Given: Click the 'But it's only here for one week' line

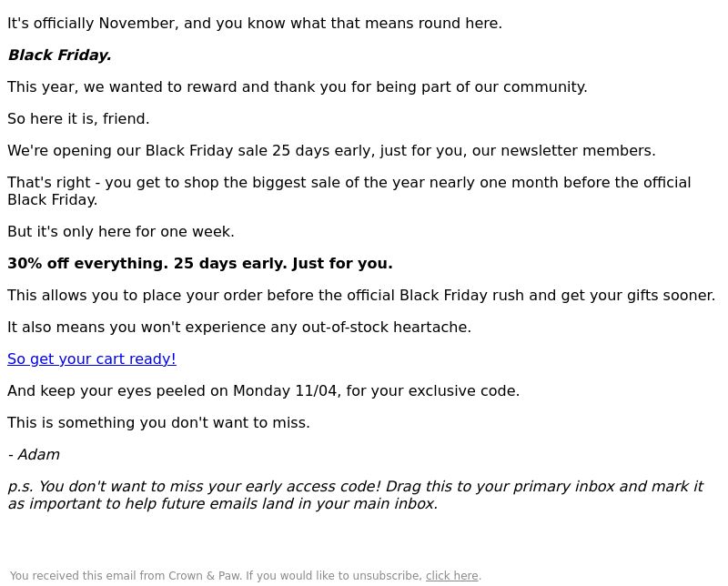Looking at the screenshot, I should (121, 232).
